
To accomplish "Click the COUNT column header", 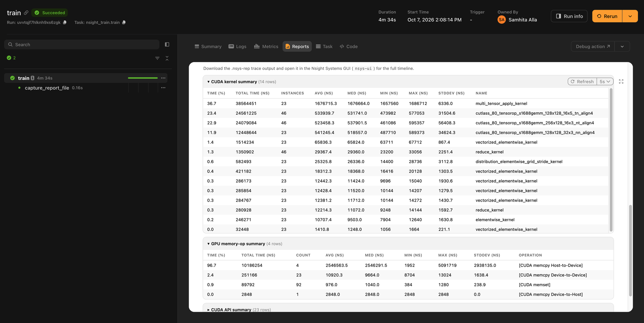I will pyautogui.click(x=303, y=255).
